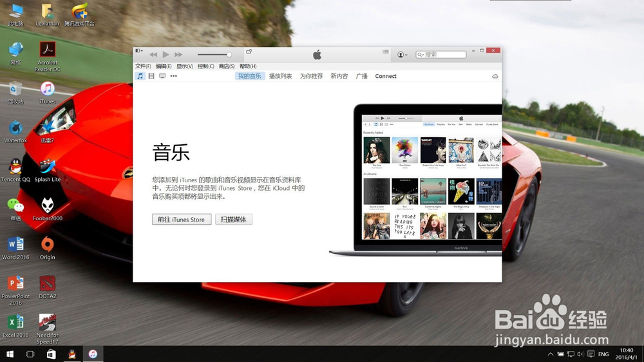This screenshot has width=644, height=362.
Task: Click the volume speaker tray icon
Action: pos(580,354)
